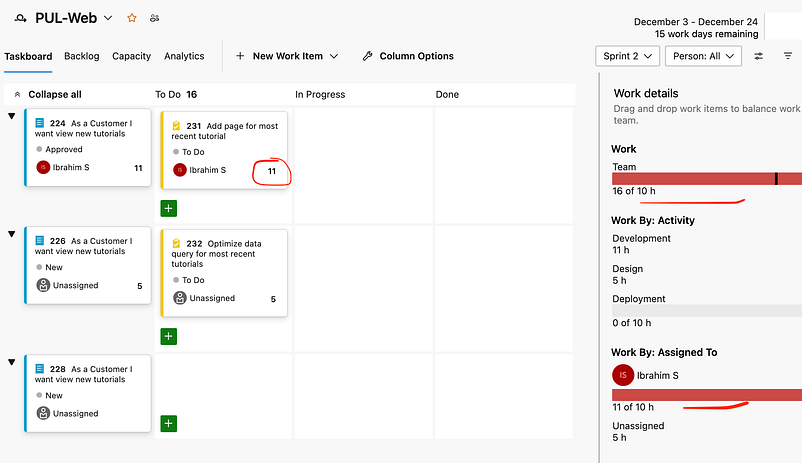The width and height of the screenshot is (802, 463).
Task: Expand the PUL-Web team selector chevron
Action: click(108, 18)
